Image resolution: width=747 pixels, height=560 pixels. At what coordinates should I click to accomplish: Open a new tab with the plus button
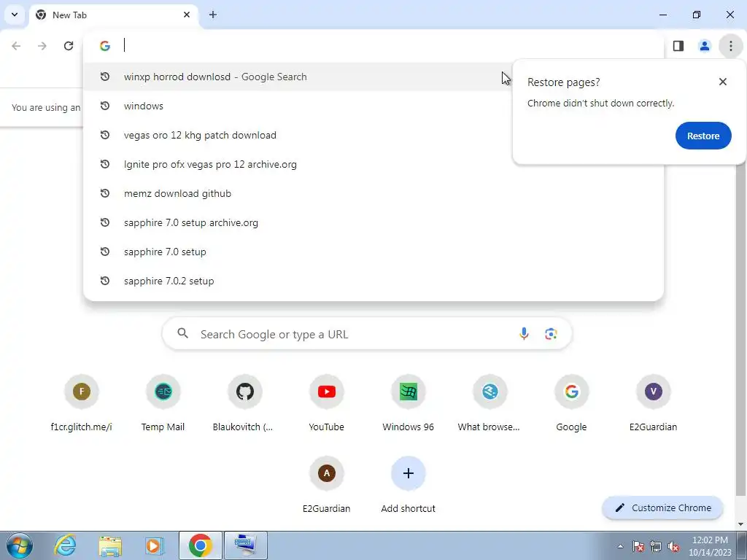213,15
